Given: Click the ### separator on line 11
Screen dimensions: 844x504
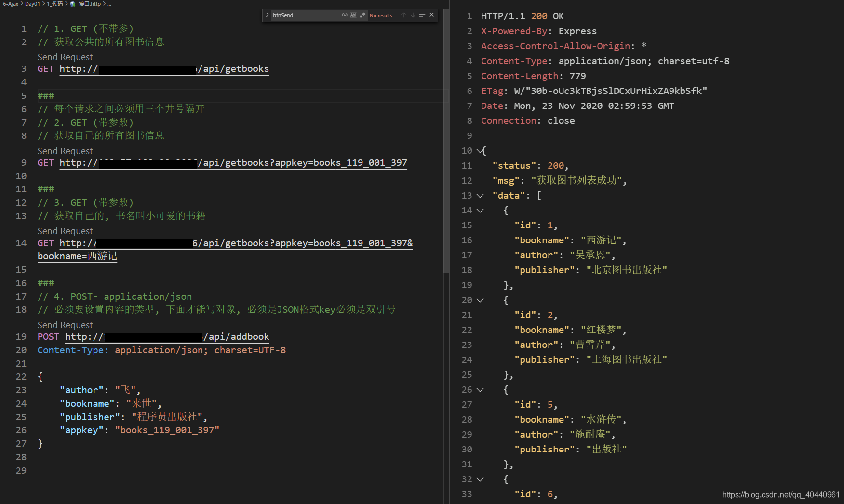Looking at the screenshot, I should tap(46, 189).
